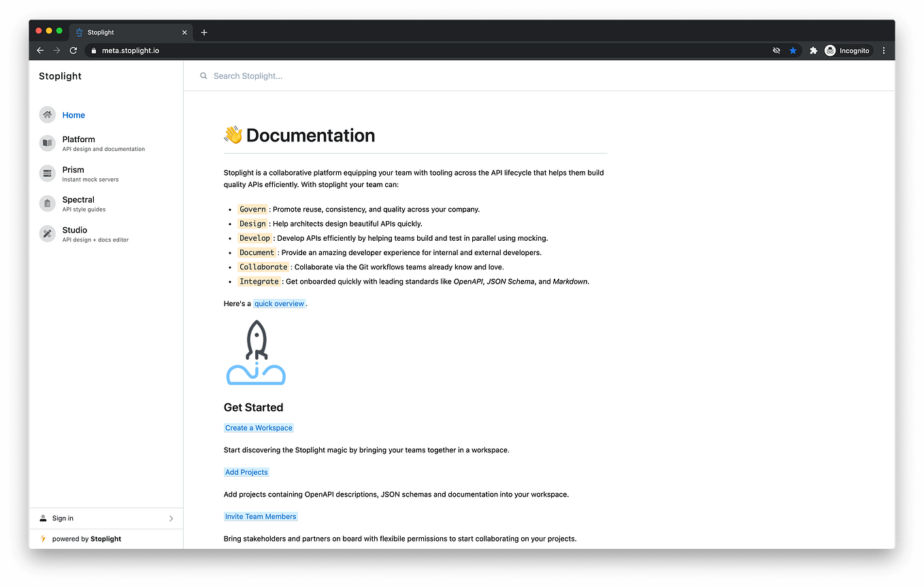Image resolution: width=924 pixels, height=587 pixels.
Task: Click the Spectral style guide icon
Action: click(x=47, y=203)
